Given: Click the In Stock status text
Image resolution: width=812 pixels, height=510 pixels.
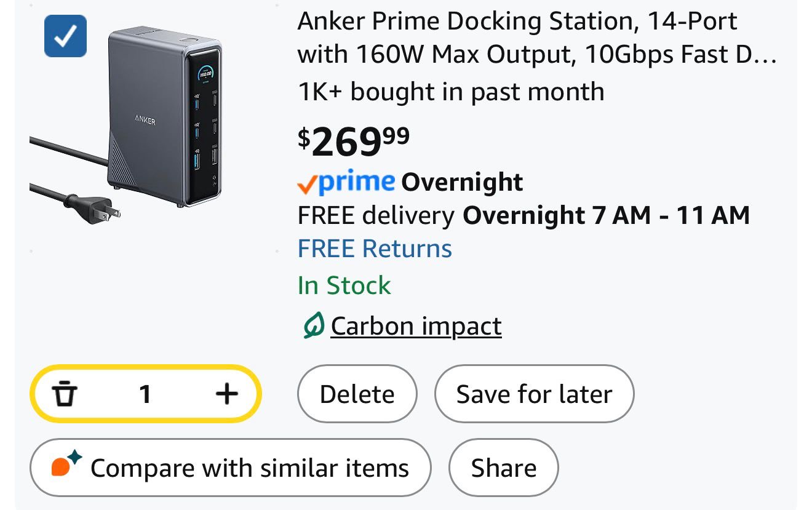Looking at the screenshot, I should pos(344,285).
